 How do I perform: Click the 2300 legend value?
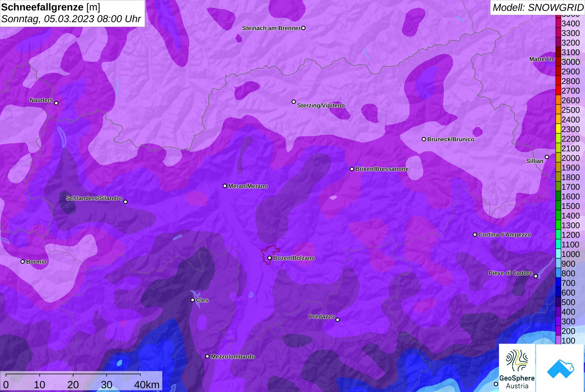click(570, 129)
